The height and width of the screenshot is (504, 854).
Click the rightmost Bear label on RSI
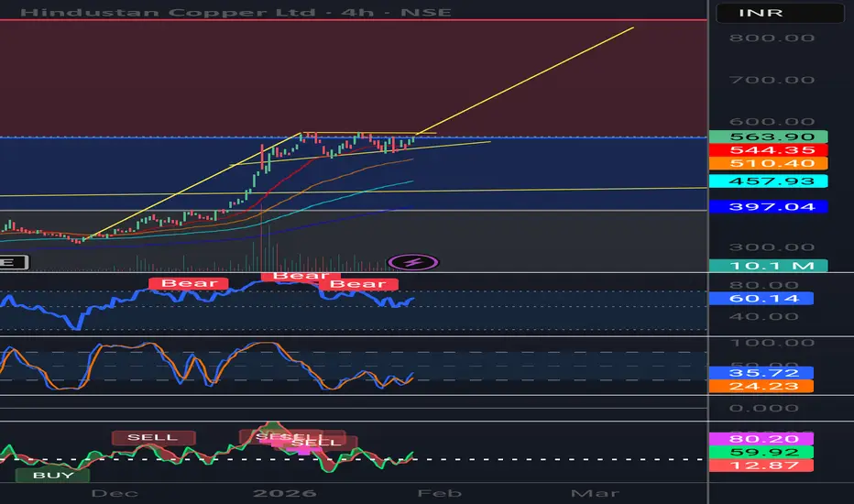(x=358, y=284)
